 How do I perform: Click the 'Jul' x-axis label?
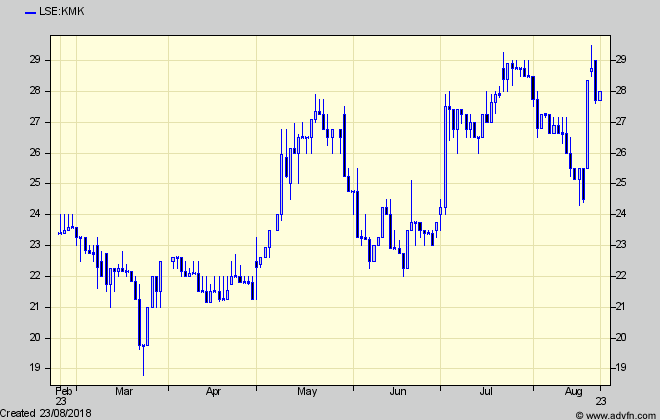[486, 391]
